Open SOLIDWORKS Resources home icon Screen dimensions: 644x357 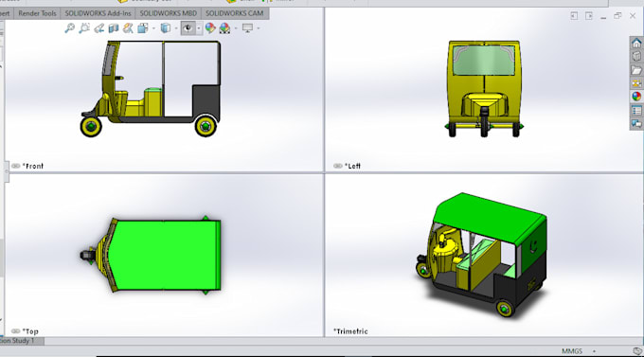pyautogui.click(x=636, y=44)
